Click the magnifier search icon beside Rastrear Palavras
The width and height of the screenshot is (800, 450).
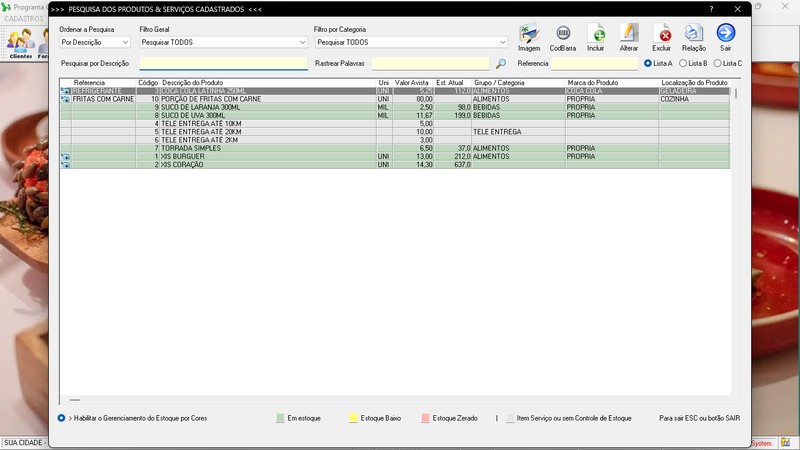click(501, 63)
